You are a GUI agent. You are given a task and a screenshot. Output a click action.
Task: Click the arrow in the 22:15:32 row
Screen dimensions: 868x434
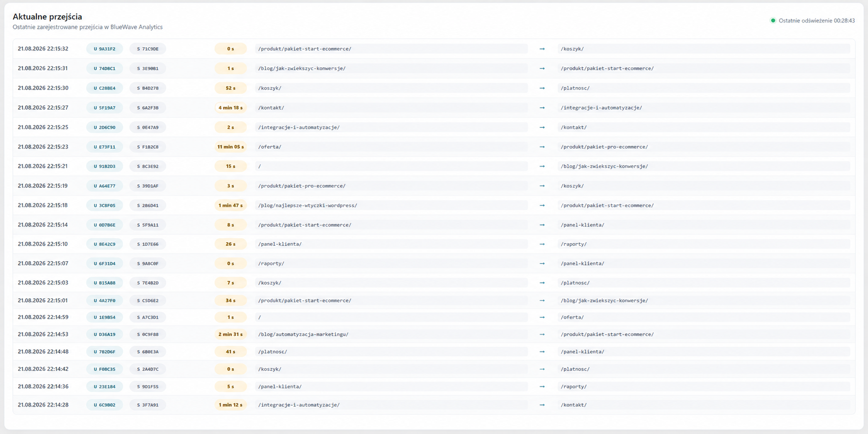542,49
